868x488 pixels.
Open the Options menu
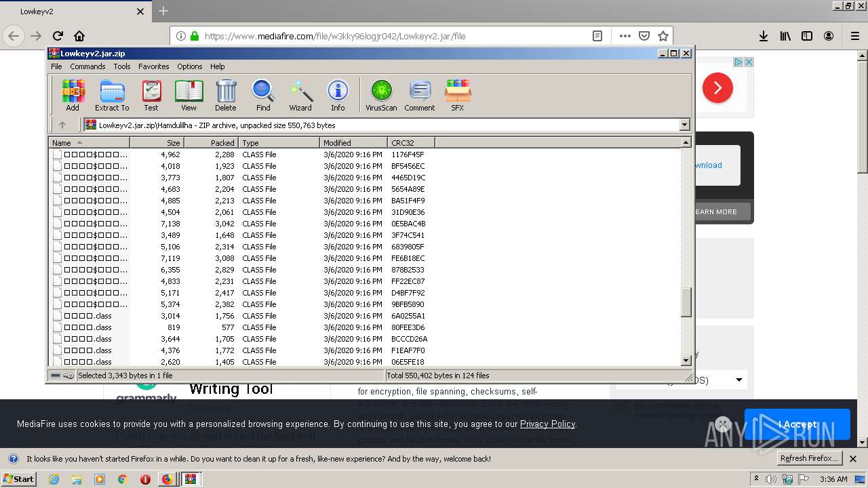tap(190, 66)
